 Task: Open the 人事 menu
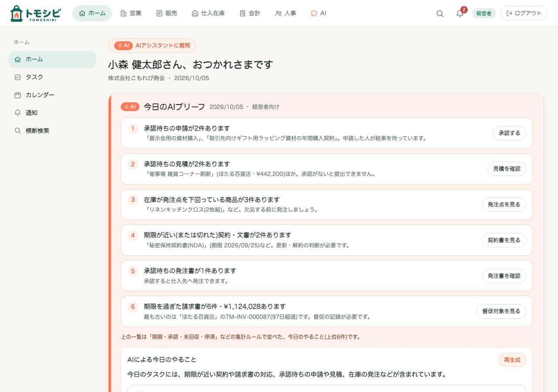pyautogui.click(x=286, y=14)
